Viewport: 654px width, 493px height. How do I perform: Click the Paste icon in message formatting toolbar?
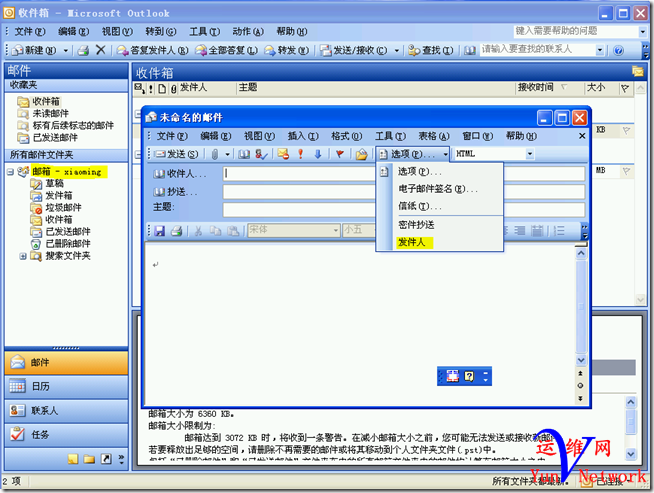click(233, 231)
